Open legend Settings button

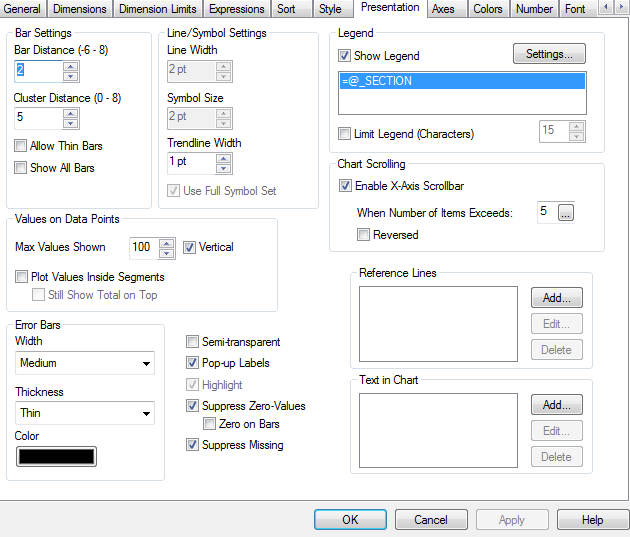click(549, 54)
